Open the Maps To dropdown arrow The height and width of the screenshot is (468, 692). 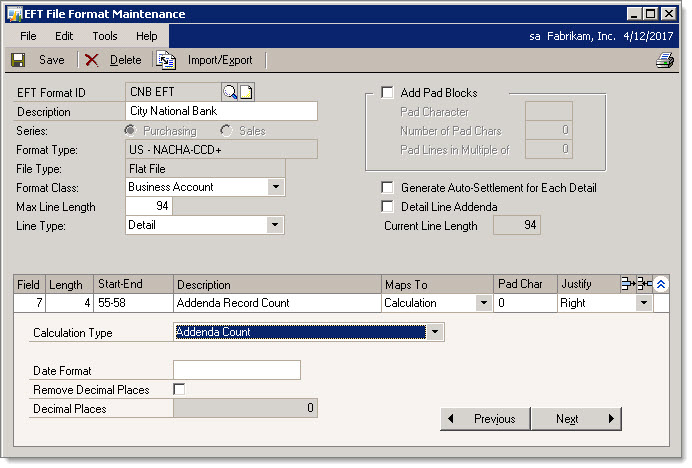(x=484, y=303)
